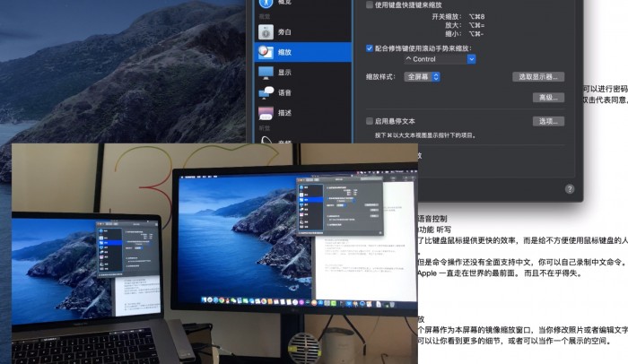
Task: Open the 语音 sidebar category
Action: point(303,92)
